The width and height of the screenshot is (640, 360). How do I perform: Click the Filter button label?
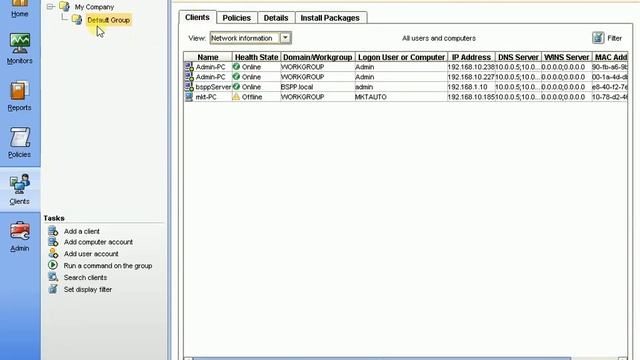615,38
